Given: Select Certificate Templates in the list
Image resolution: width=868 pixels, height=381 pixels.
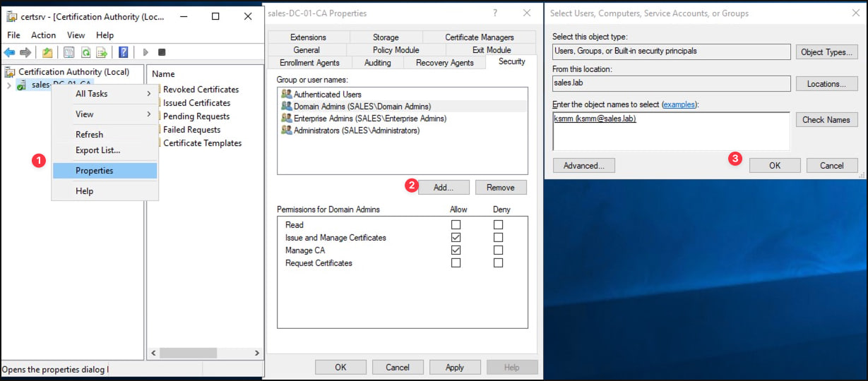Looking at the screenshot, I should 202,143.
